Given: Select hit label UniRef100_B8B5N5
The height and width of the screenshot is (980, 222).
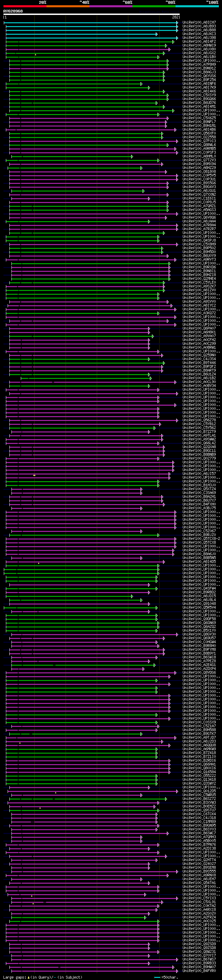Looking at the screenshot, I should (x=199, y=558).
